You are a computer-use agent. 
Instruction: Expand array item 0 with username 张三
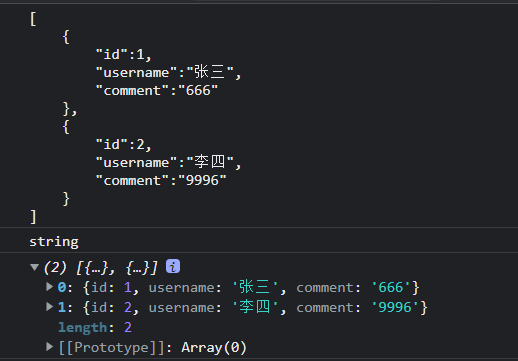point(49,287)
